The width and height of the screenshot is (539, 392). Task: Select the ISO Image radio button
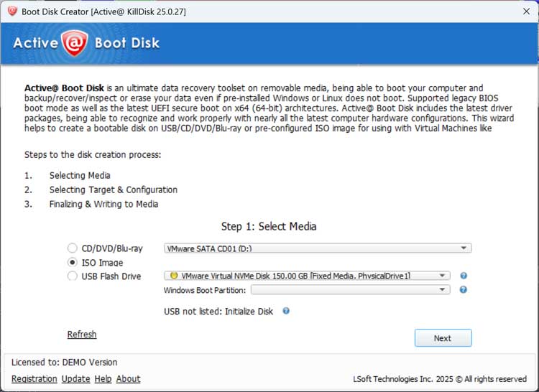click(72, 262)
